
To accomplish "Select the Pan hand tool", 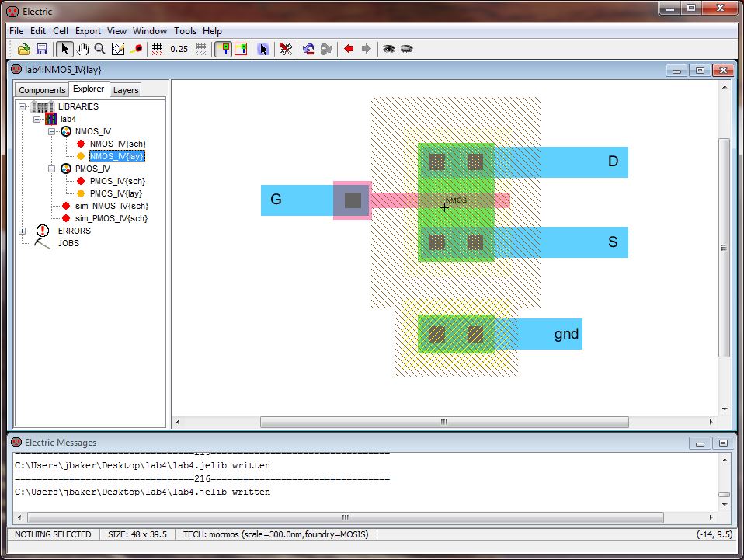I will tap(82, 49).
